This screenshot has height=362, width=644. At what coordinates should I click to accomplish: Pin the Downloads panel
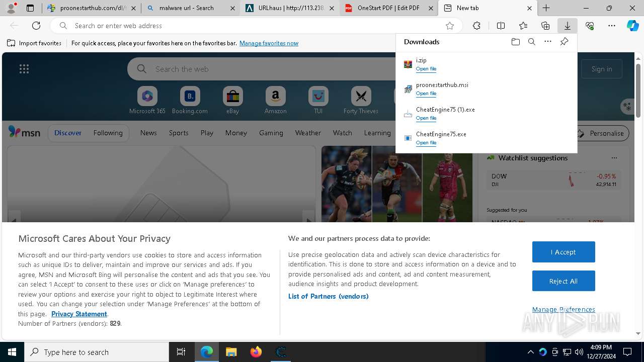pos(564,42)
